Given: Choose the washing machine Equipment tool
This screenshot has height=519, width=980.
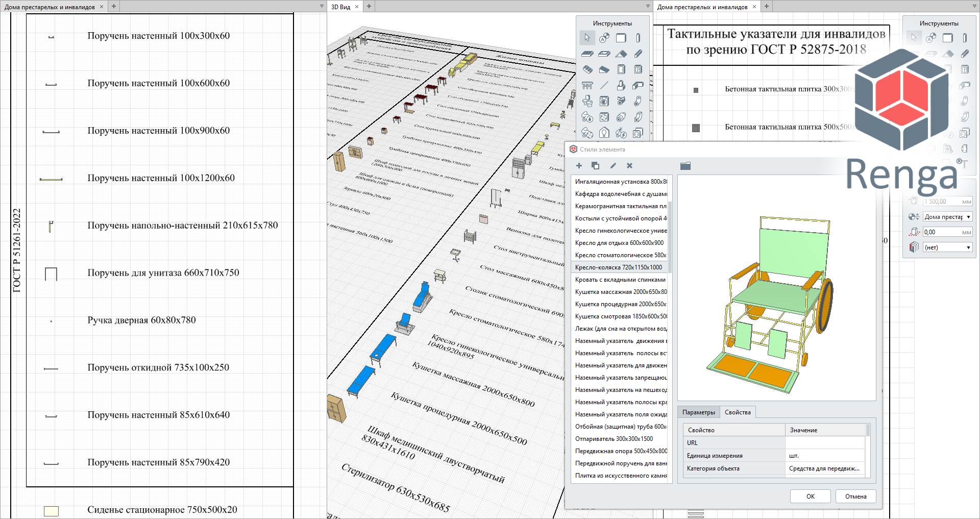Looking at the screenshot, I should coord(604,101).
